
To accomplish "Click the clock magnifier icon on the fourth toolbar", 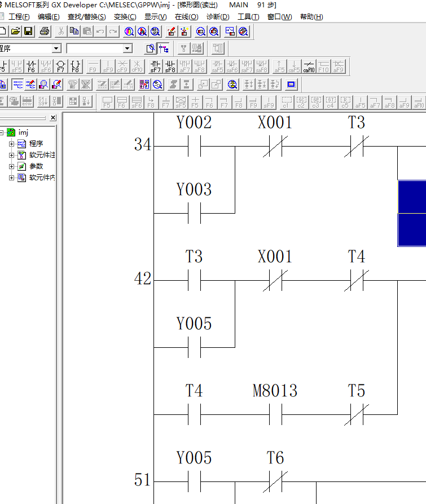I will 157,85.
